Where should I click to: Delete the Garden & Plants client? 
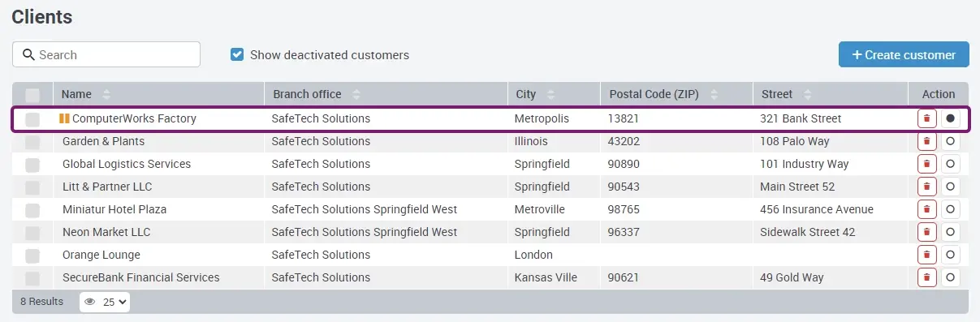[x=927, y=141]
